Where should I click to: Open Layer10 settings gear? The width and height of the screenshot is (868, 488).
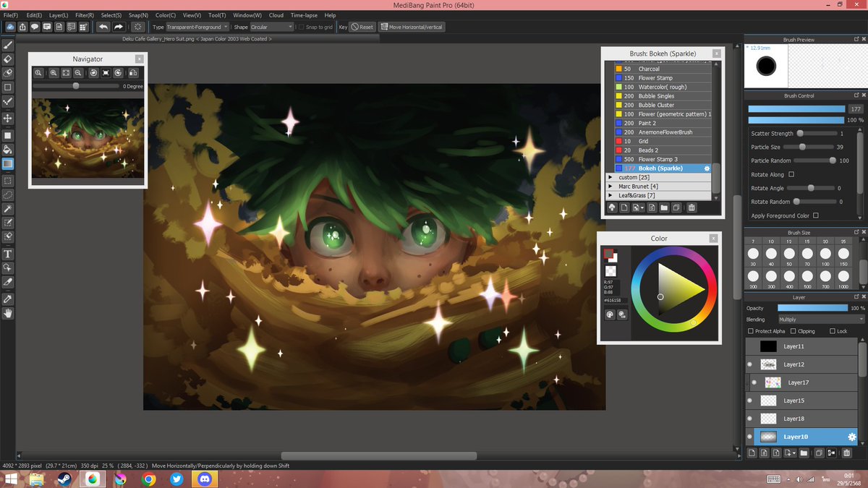point(852,437)
